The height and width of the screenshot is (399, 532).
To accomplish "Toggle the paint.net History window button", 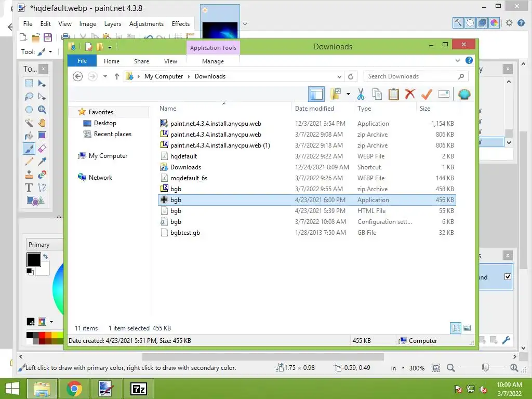I will pyautogui.click(x=470, y=23).
